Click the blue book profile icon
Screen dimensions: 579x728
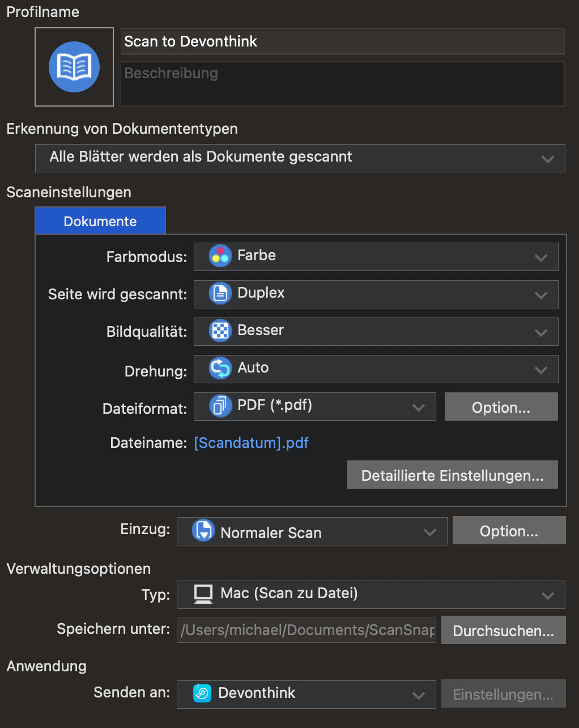(x=74, y=67)
